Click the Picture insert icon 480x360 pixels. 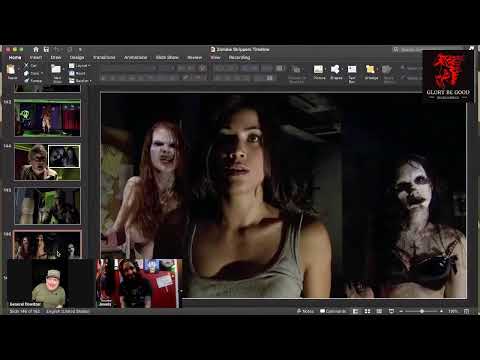pos(319,69)
